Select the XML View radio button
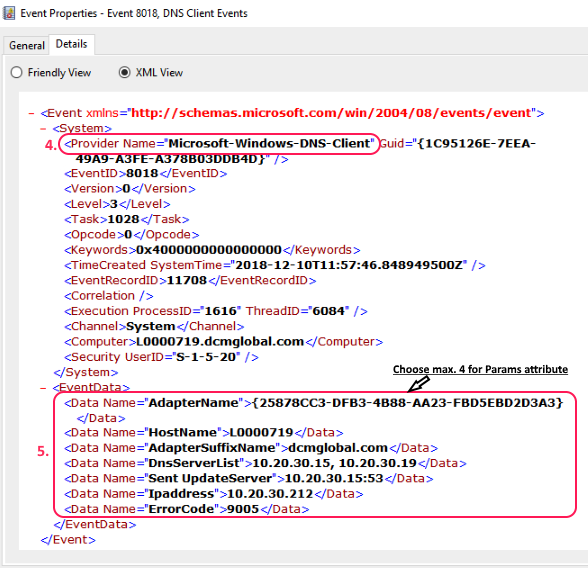 click(124, 72)
